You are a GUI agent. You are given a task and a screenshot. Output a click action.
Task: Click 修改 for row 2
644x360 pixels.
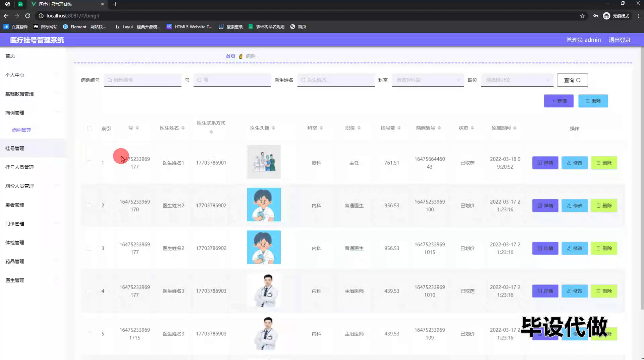click(575, 206)
